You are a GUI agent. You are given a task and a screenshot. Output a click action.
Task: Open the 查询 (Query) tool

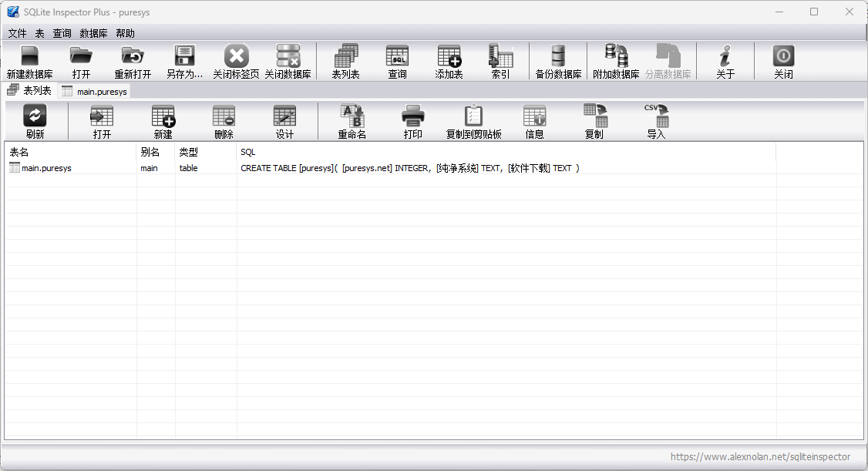(x=397, y=60)
